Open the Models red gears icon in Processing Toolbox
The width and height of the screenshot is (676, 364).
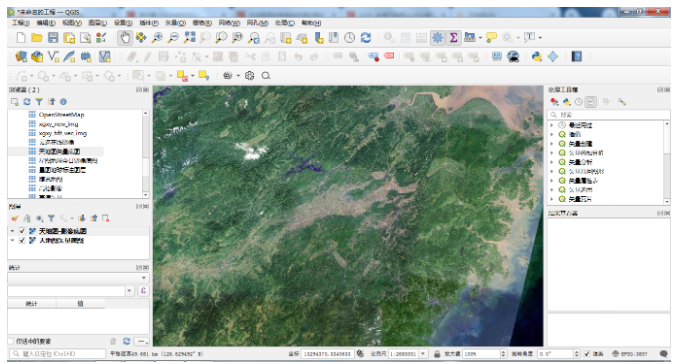pos(554,102)
